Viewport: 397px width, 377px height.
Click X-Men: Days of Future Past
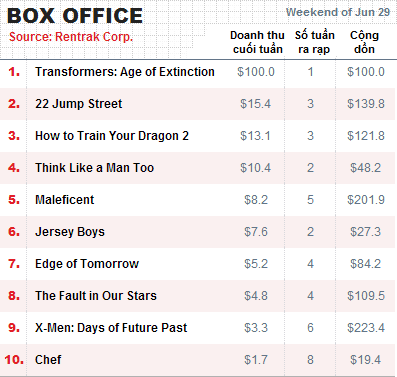coord(111,328)
